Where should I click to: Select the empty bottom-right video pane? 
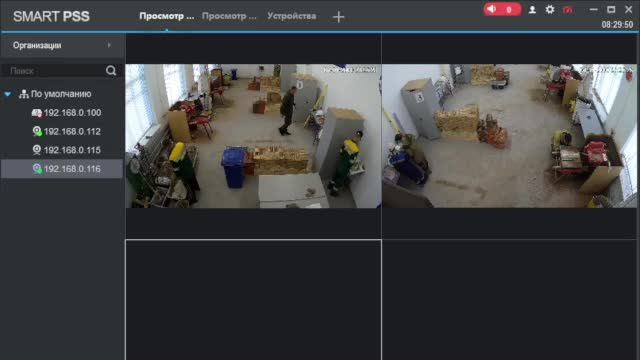pyautogui.click(x=509, y=300)
